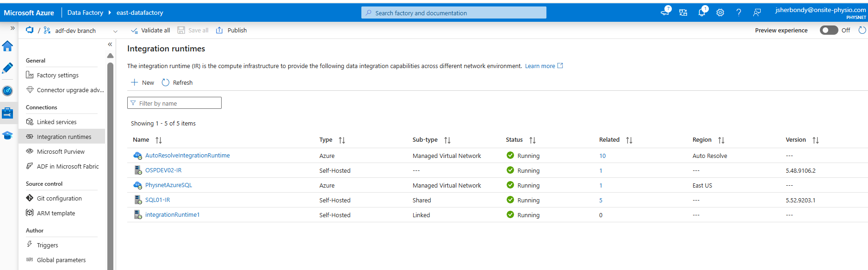Sort the table by Status column
The image size is (868, 270).
tap(533, 140)
